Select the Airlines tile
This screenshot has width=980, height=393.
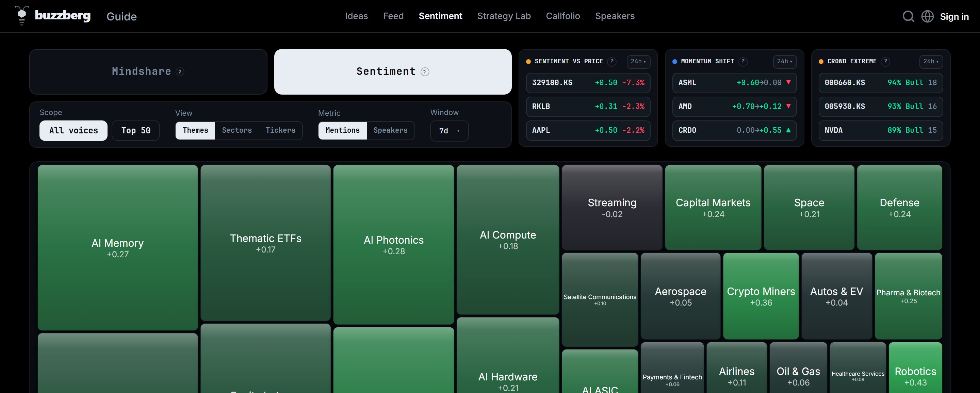coord(737,368)
